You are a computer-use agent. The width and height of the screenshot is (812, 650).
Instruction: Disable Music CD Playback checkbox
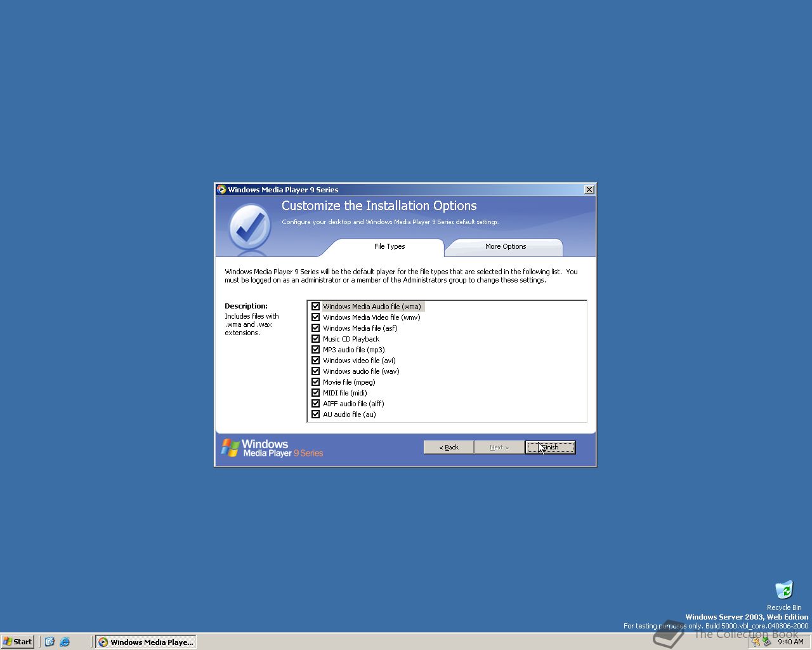tap(315, 339)
